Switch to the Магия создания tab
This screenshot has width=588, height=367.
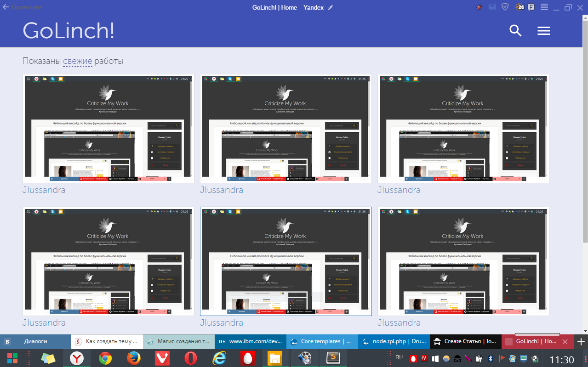[179, 341]
